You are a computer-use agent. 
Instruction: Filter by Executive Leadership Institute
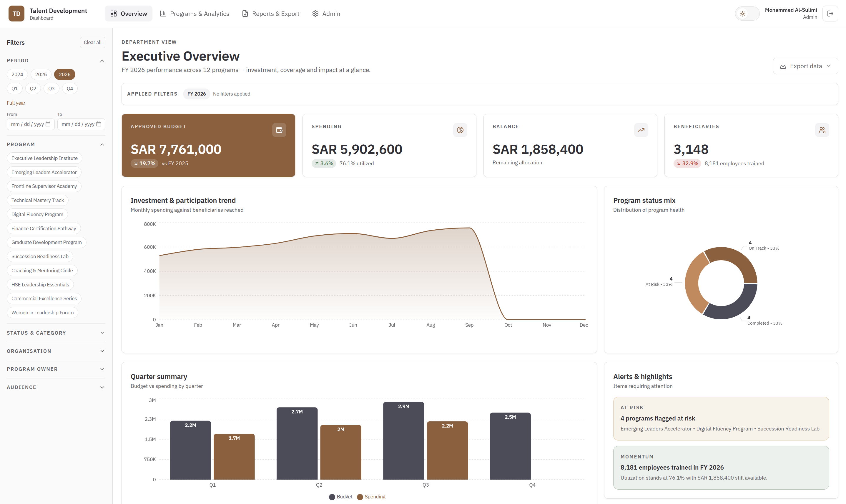(x=44, y=158)
